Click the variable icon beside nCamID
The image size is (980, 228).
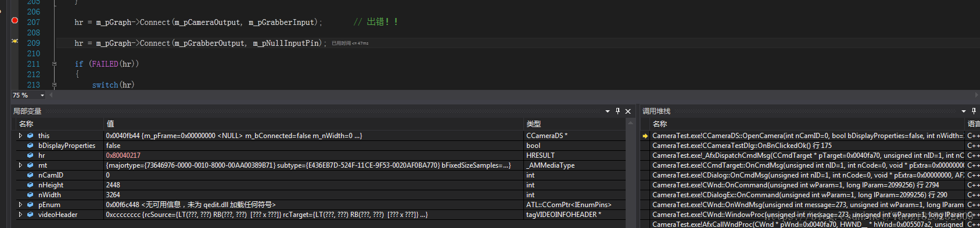[x=30, y=175]
